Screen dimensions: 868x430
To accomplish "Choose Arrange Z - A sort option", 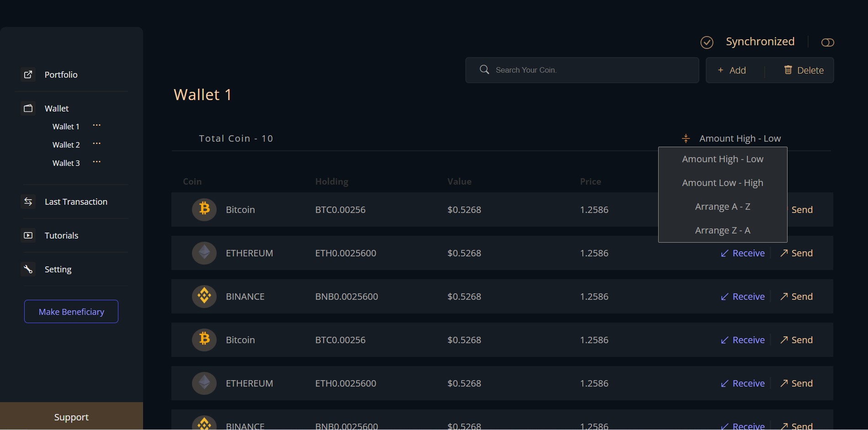I will tap(723, 230).
